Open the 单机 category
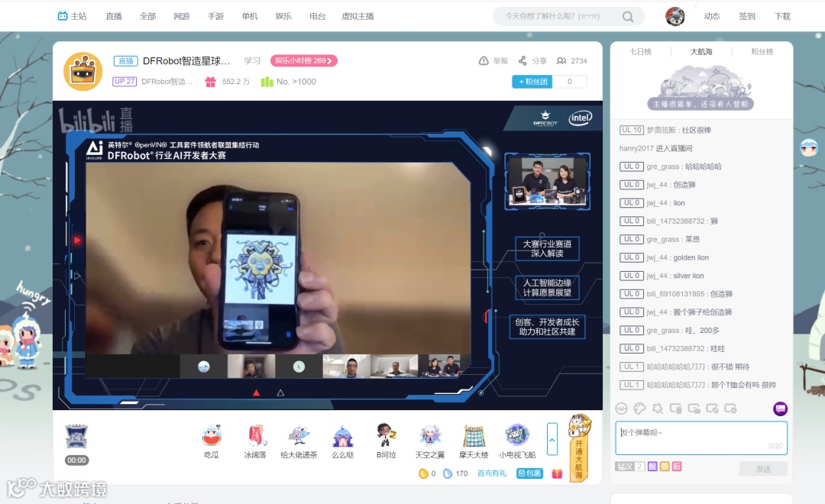This screenshot has width=825, height=504. click(x=250, y=16)
